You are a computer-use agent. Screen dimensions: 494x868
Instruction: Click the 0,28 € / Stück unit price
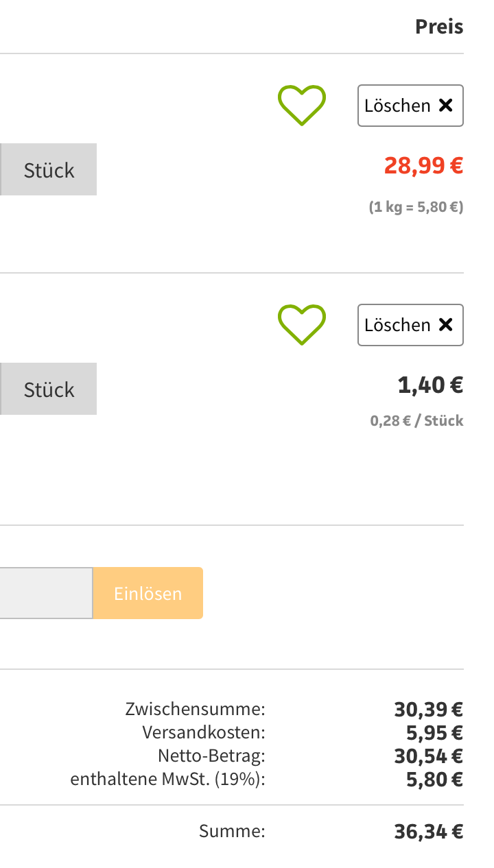point(416,421)
